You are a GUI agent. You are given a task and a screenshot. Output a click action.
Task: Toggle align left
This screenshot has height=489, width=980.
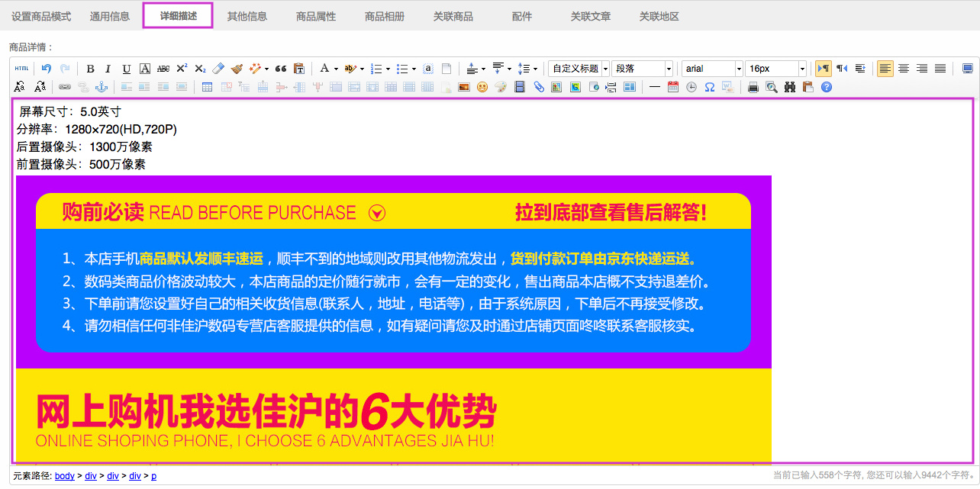click(885, 69)
